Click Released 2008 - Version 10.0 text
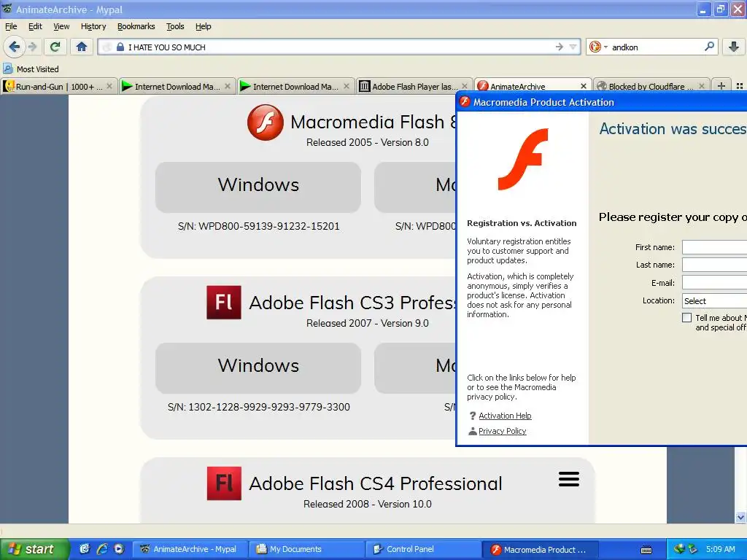Image resolution: width=747 pixels, height=560 pixels. (x=368, y=504)
